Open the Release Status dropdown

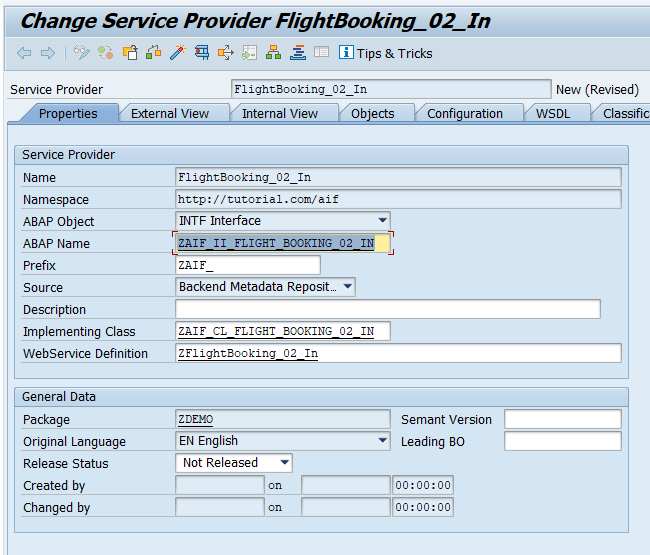(284, 462)
